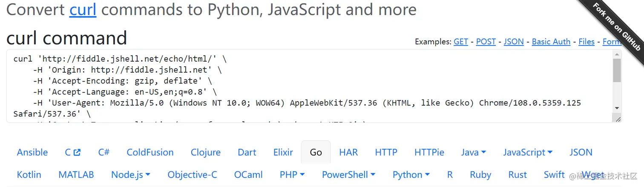The height and width of the screenshot is (187, 644).
Task: Open the PowerShell dropdown
Action: tap(348, 175)
